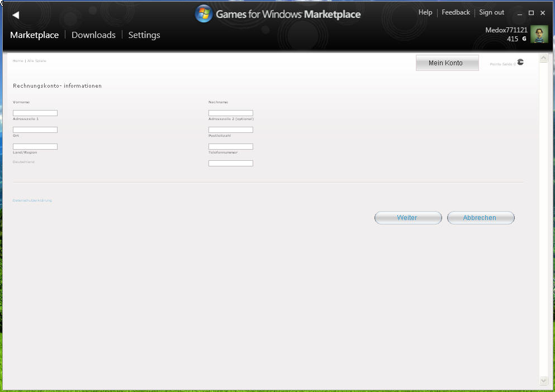Focus the input field under Nachname

231,113
